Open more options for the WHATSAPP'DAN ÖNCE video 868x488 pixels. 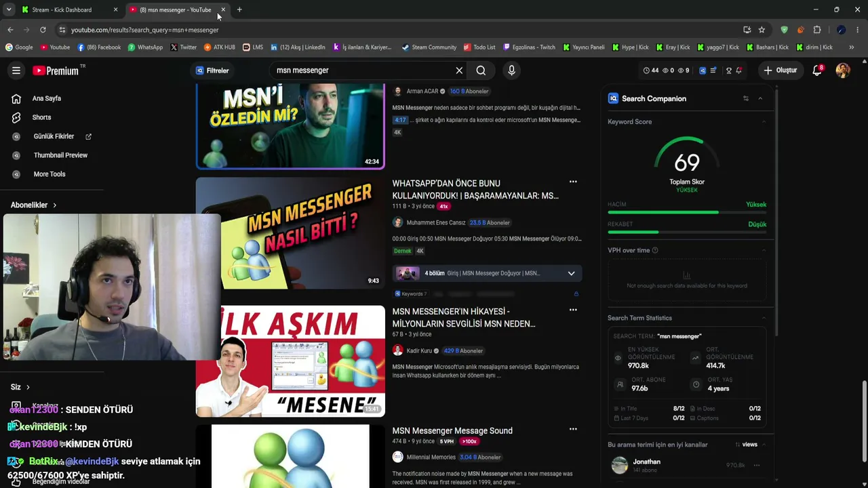pos(573,182)
